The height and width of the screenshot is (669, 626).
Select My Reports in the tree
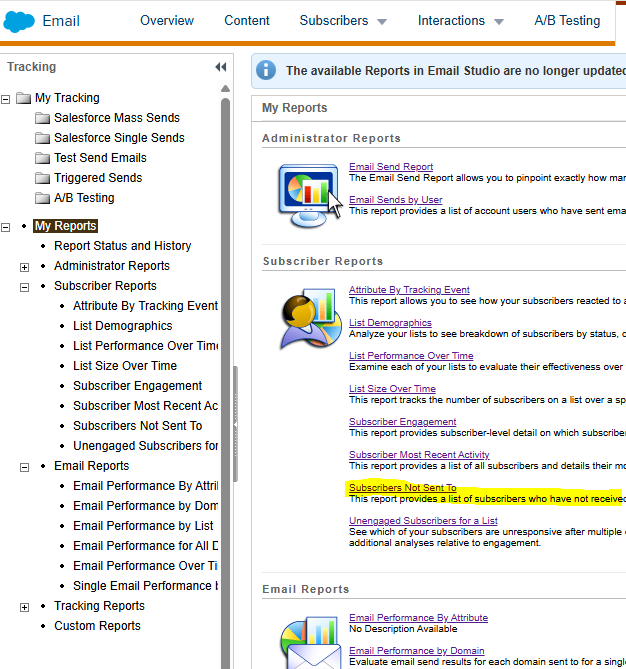tap(66, 226)
